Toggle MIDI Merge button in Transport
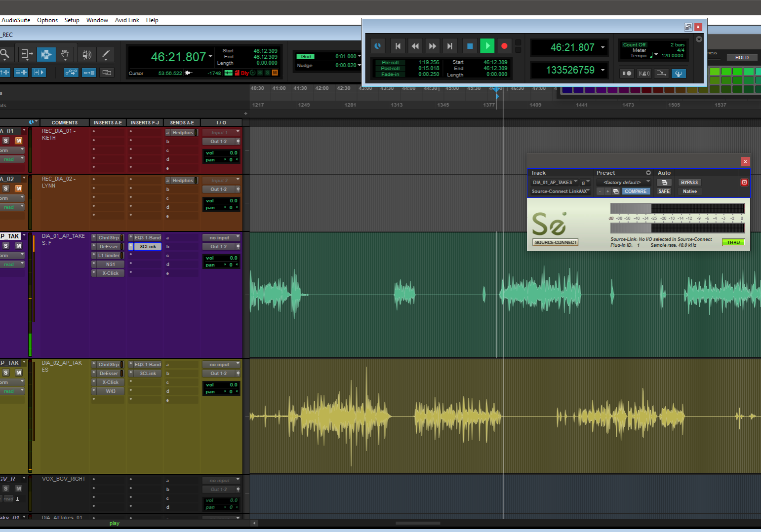The image size is (761, 532). point(661,74)
